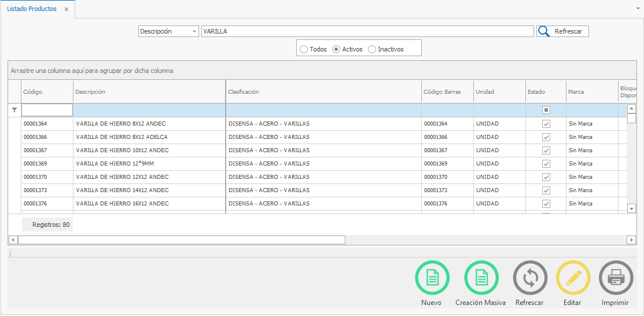
Task: Click the vertical scrollbar thumb
Action: point(632,118)
